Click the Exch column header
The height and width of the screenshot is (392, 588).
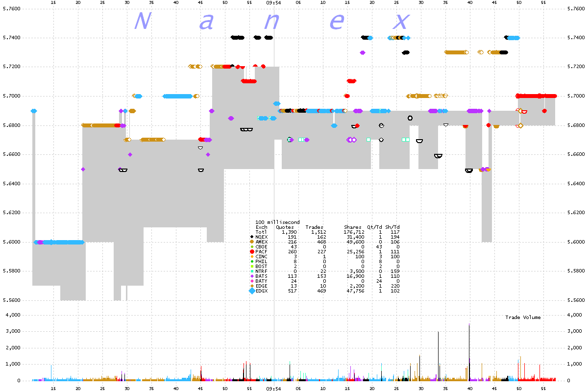[x=262, y=227]
